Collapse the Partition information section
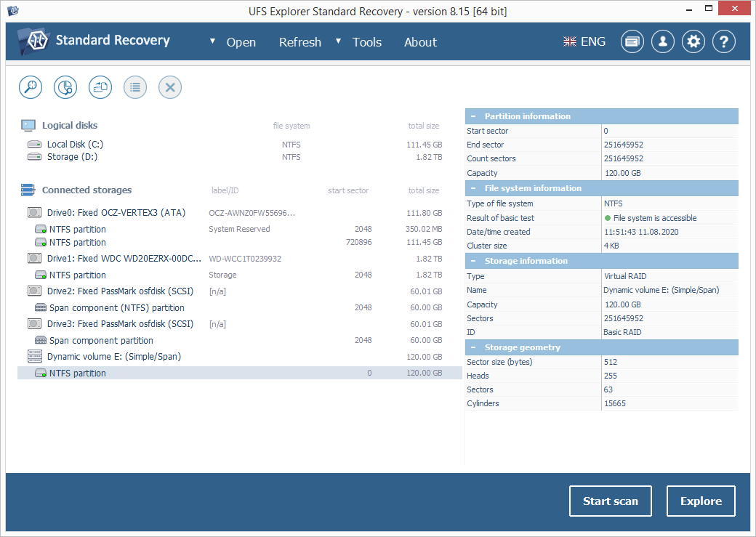The width and height of the screenshot is (756, 537). (x=473, y=116)
